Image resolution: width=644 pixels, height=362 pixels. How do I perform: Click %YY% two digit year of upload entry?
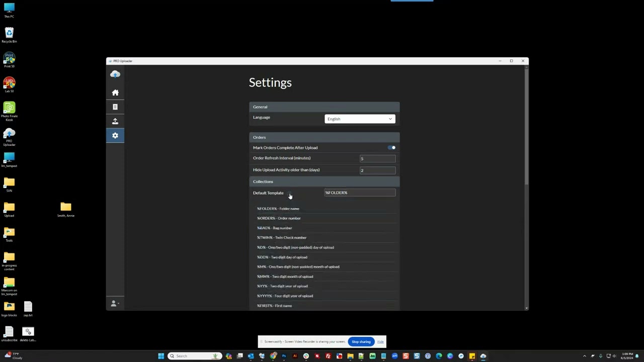coord(282,286)
